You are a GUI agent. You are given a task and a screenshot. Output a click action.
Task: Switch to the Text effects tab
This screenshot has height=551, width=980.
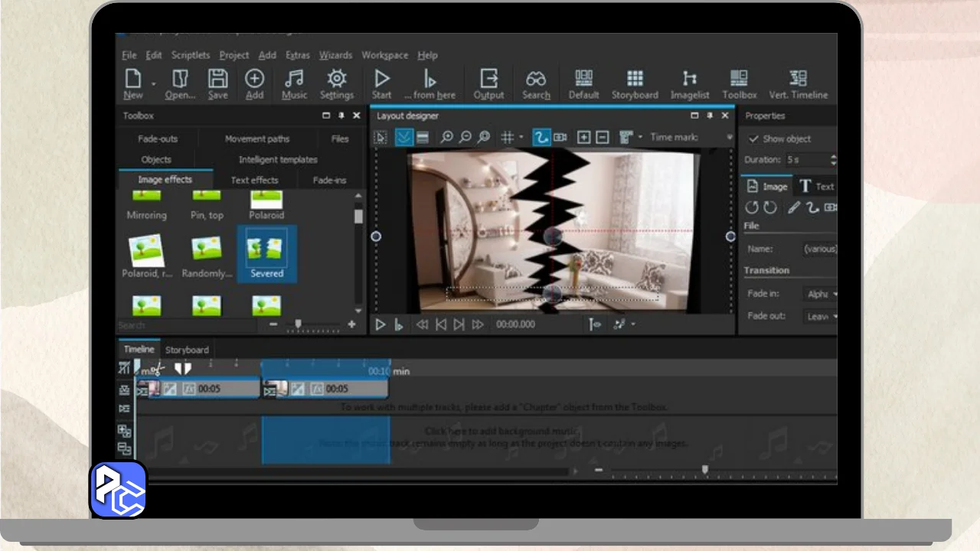tap(254, 181)
